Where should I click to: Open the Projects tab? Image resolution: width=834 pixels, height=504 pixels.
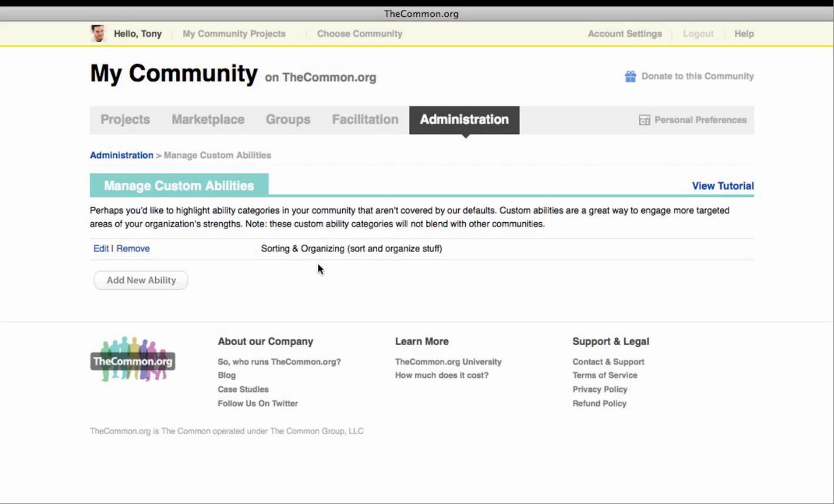click(125, 120)
